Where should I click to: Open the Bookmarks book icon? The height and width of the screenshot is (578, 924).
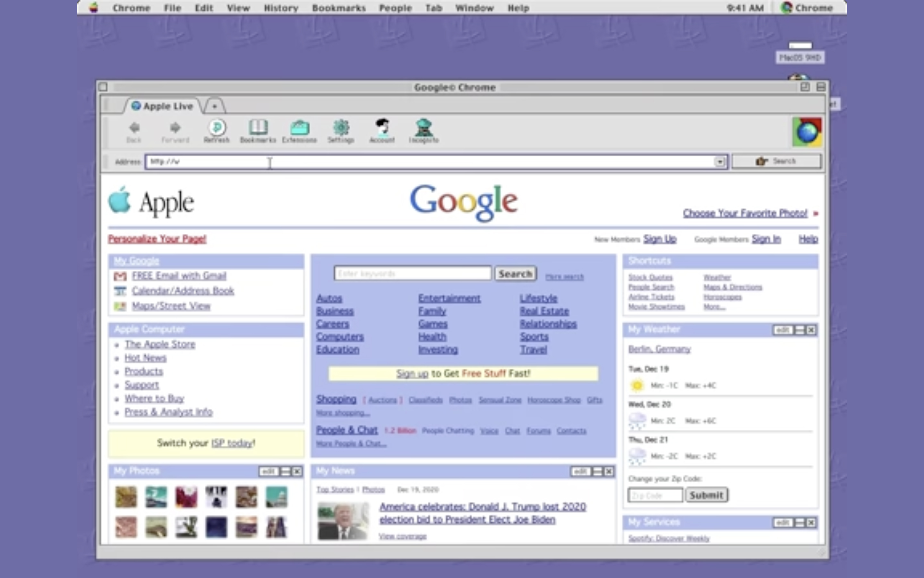click(x=258, y=127)
